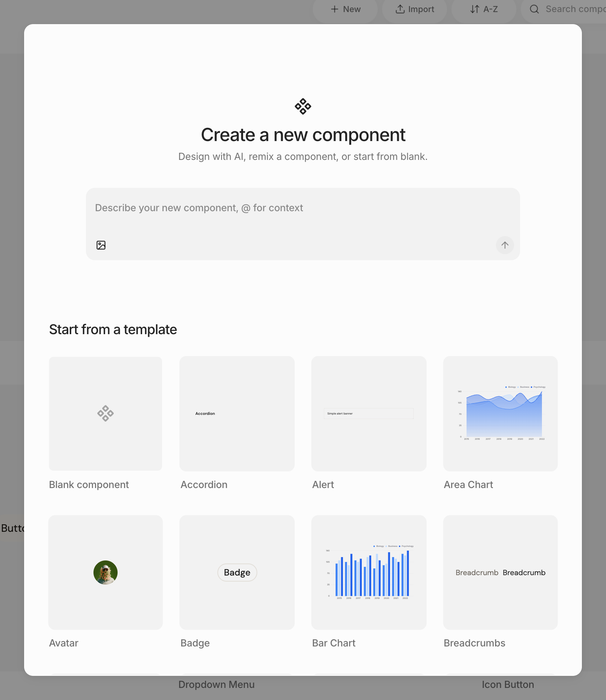
Task: Click the 'Bar Chart' template label
Action: coord(334,643)
